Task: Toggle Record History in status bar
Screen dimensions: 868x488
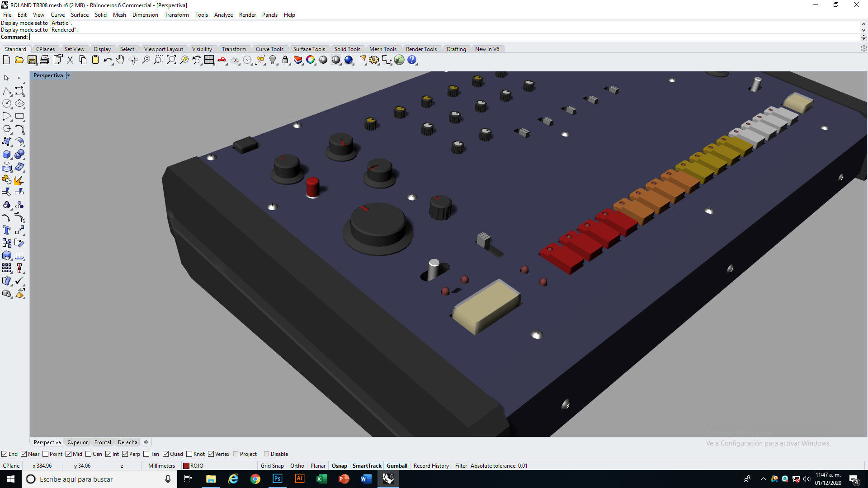Action: 431,465
